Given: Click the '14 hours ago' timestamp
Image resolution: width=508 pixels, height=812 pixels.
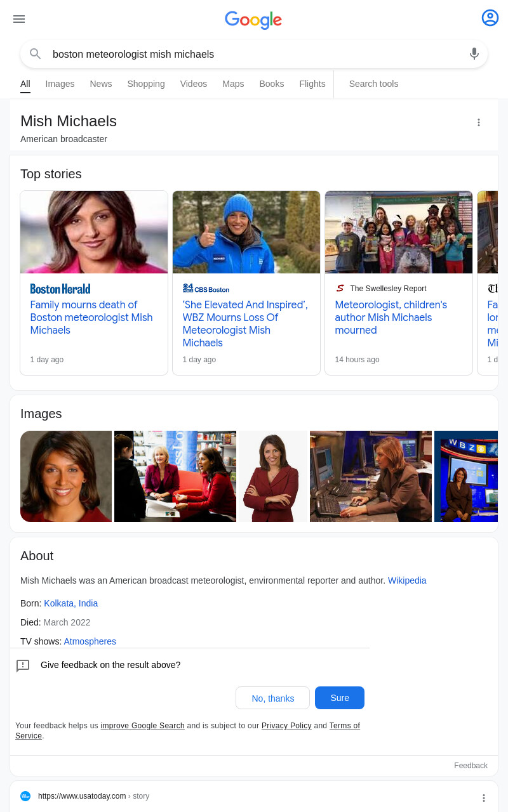Looking at the screenshot, I should pyautogui.click(x=357, y=360).
